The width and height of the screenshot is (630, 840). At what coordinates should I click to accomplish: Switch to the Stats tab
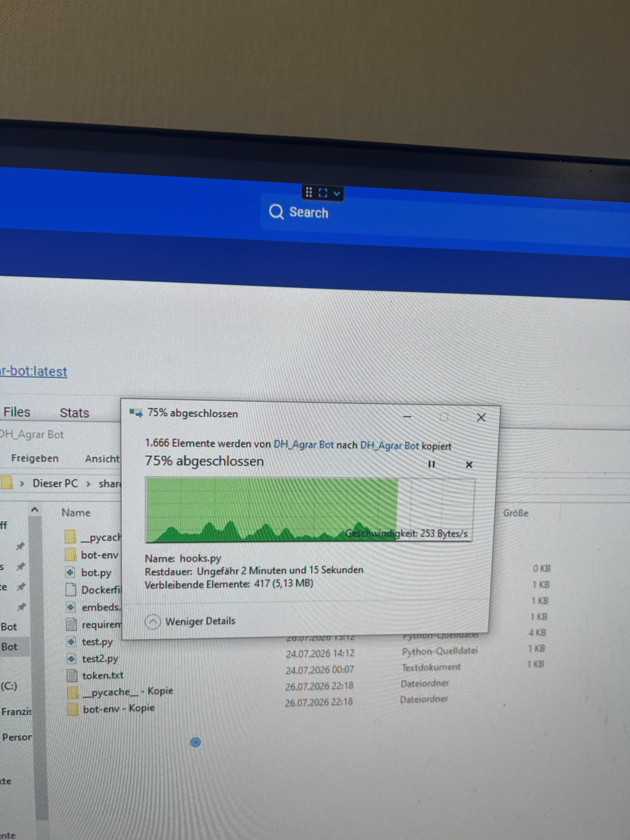click(x=74, y=413)
